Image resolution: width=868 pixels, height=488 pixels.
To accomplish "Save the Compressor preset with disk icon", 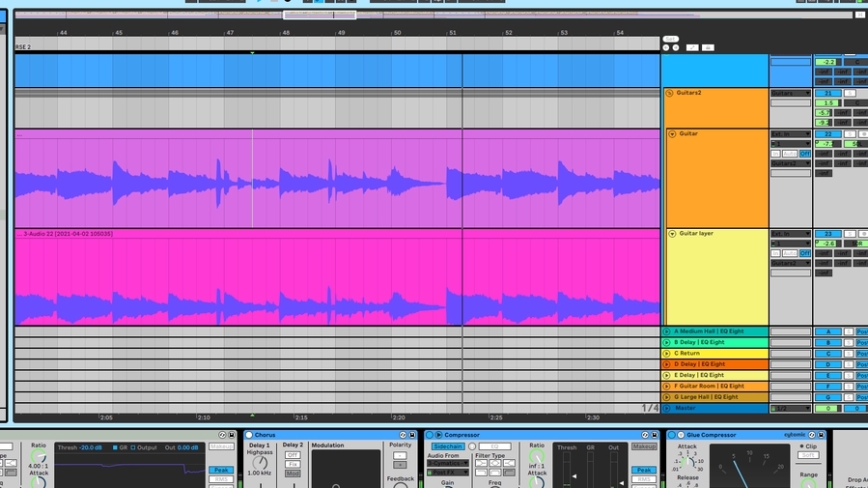I will (655, 435).
